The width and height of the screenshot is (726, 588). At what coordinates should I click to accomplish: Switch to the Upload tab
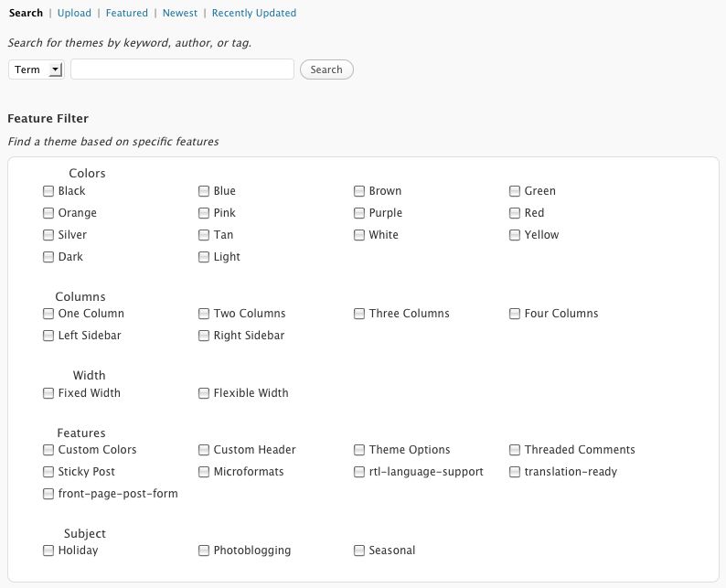tap(74, 13)
